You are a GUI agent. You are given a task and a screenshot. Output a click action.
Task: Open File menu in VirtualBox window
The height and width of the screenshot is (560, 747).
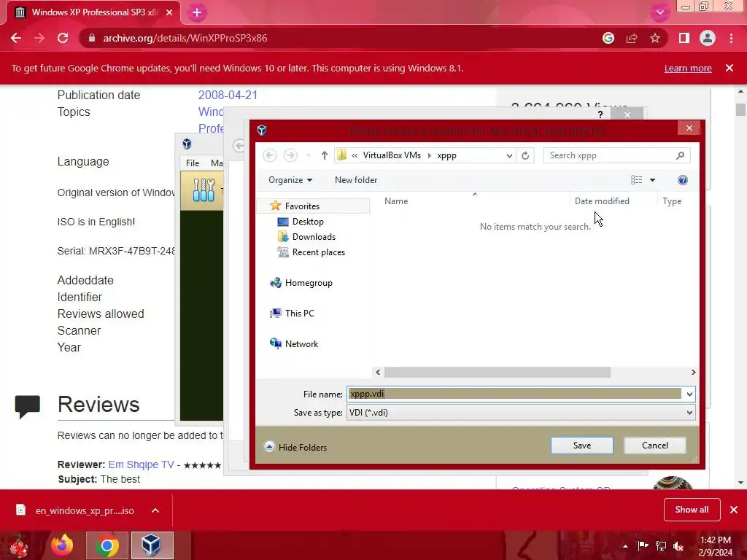[x=193, y=163]
